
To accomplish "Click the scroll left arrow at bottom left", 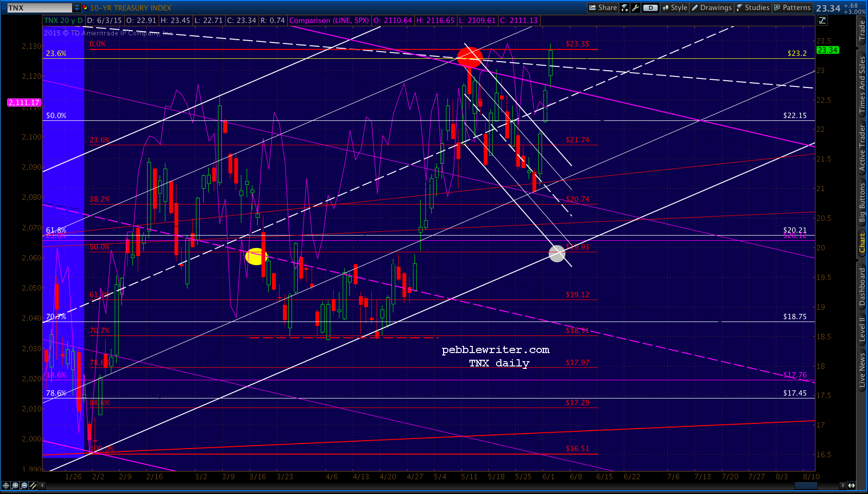I will 43,485.
